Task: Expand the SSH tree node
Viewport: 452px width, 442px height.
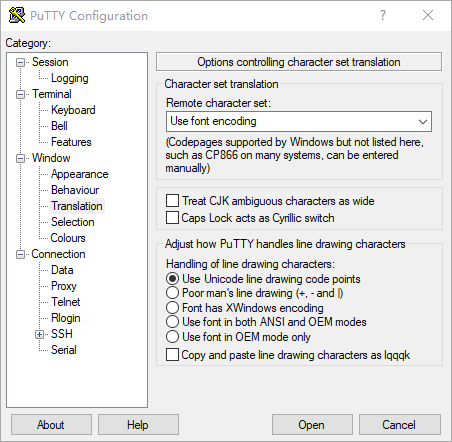Action: (x=40, y=334)
